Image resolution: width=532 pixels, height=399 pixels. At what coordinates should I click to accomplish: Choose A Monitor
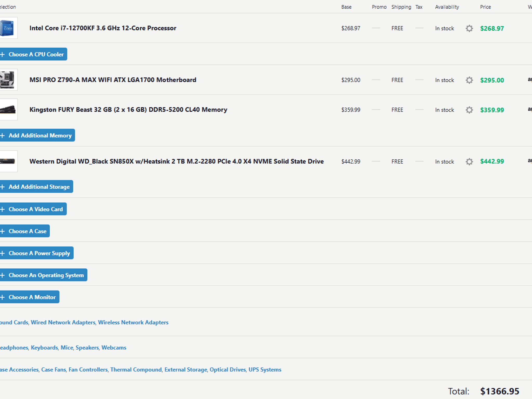click(29, 297)
